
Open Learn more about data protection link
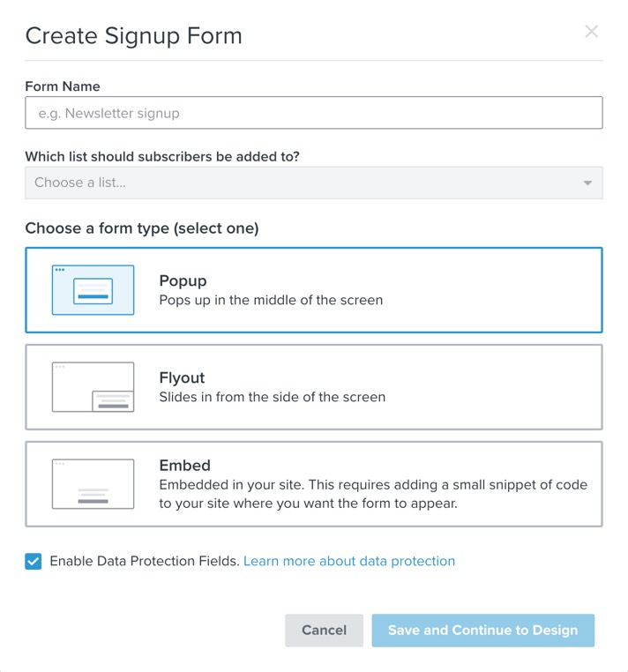(349, 561)
